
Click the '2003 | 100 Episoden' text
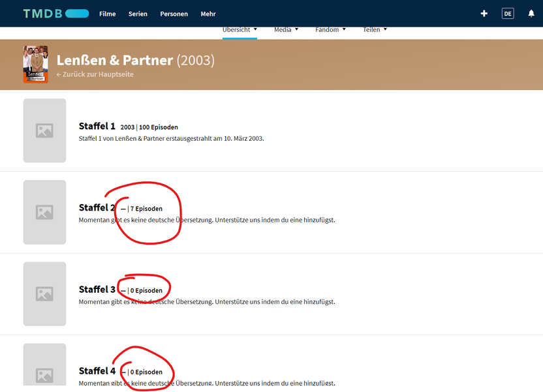click(x=149, y=127)
